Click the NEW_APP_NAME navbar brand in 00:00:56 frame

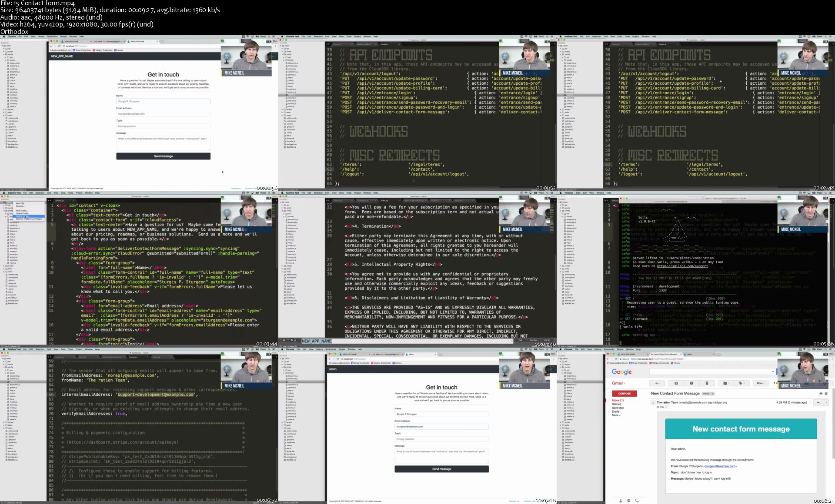pyautogui.click(x=62, y=56)
